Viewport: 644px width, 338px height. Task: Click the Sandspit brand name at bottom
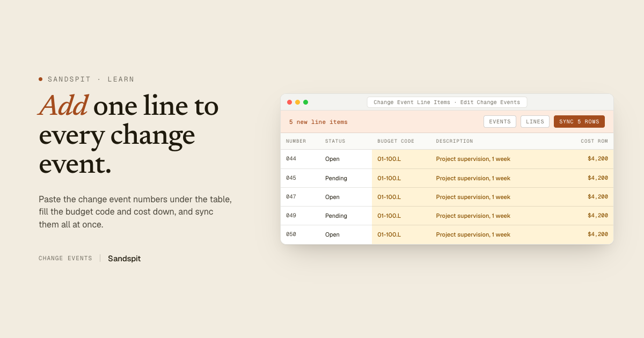point(124,259)
